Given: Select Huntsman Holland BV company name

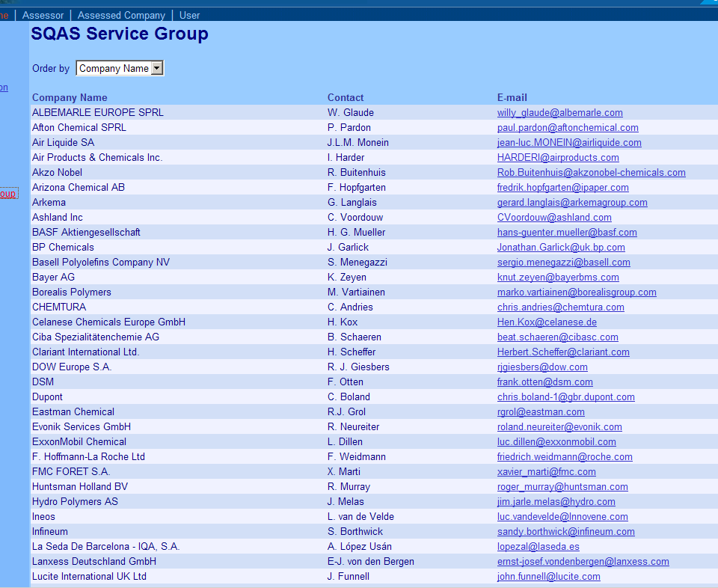Looking at the screenshot, I should pos(80,487).
